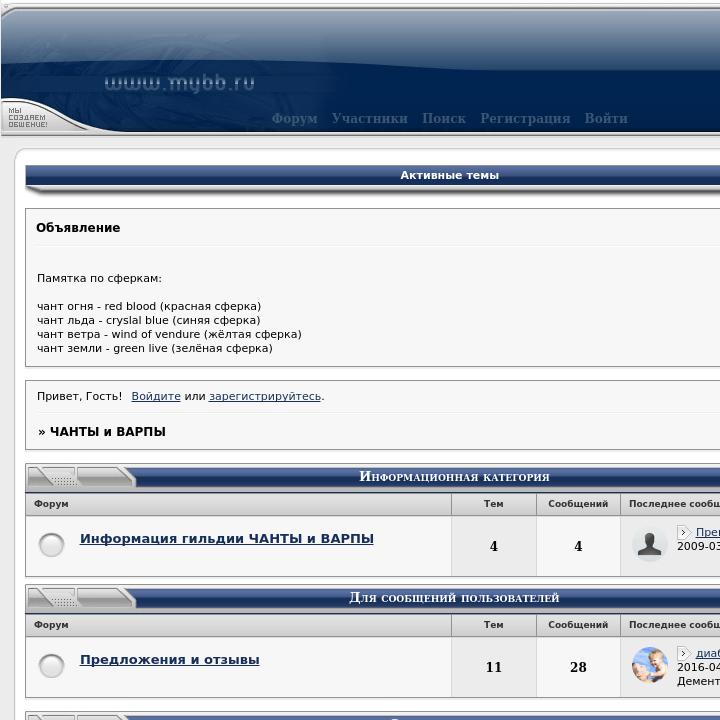
Task: Click the line 'чант льда - cryslal blue'
Action: tap(149, 320)
